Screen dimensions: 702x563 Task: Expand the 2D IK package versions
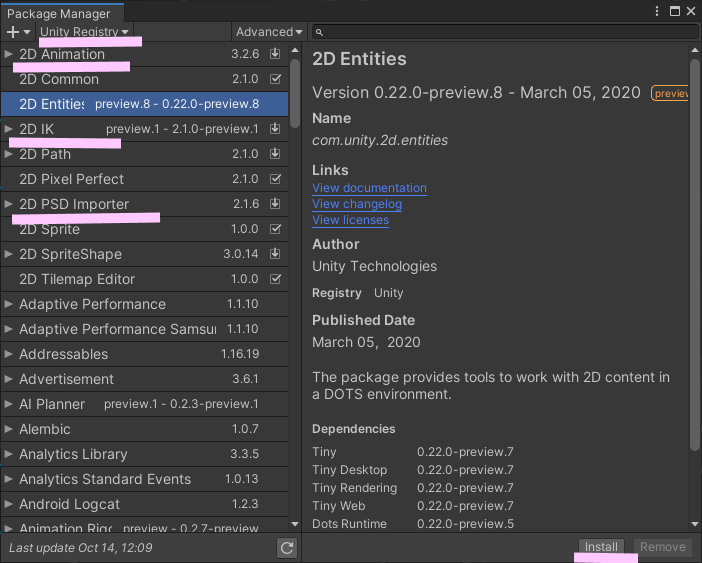tap(8, 129)
